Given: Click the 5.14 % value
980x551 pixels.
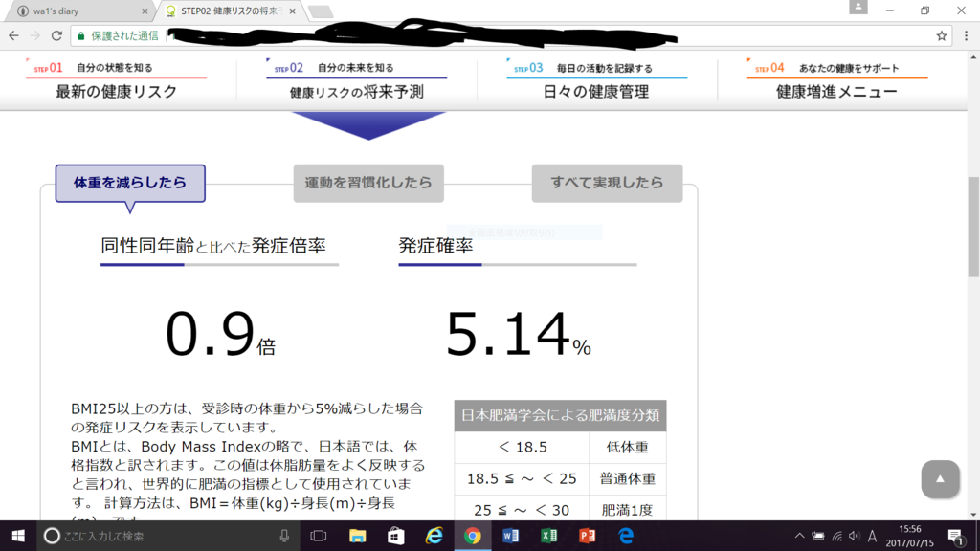Looking at the screenshot, I should click(518, 336).
